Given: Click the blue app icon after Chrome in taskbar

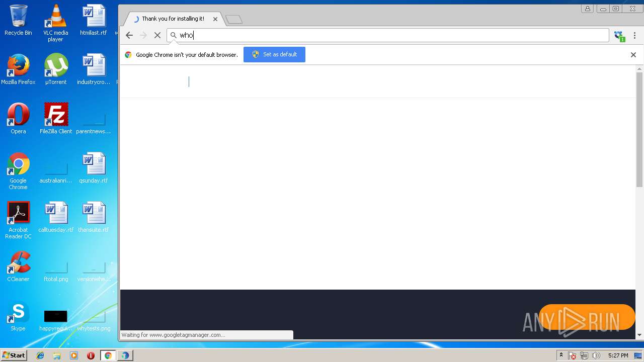Looking at the screenshot, I should point(125,355).
